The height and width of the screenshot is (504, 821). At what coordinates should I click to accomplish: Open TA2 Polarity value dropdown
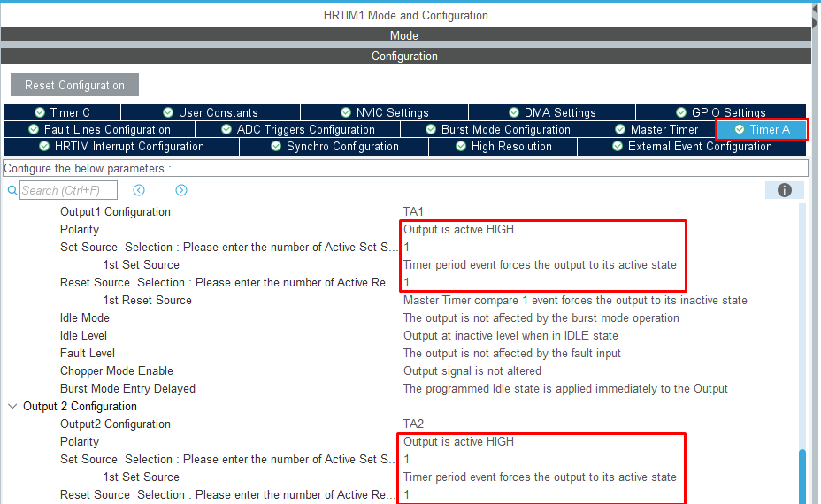[x=458, y=442]
